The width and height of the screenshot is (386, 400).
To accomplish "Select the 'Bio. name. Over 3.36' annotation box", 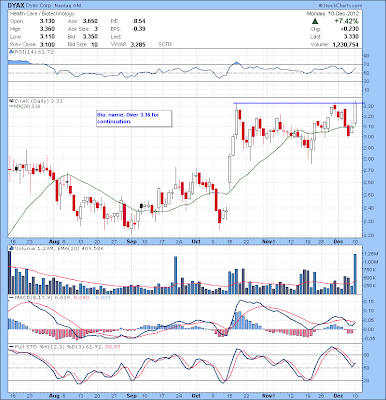I will (134, 118).
